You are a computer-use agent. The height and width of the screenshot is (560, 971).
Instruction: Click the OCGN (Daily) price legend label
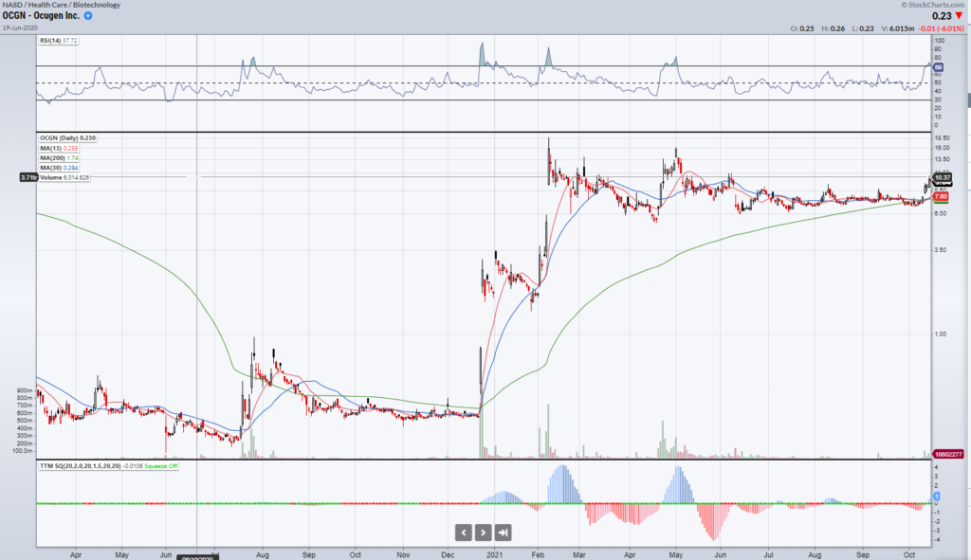[68, 138]
